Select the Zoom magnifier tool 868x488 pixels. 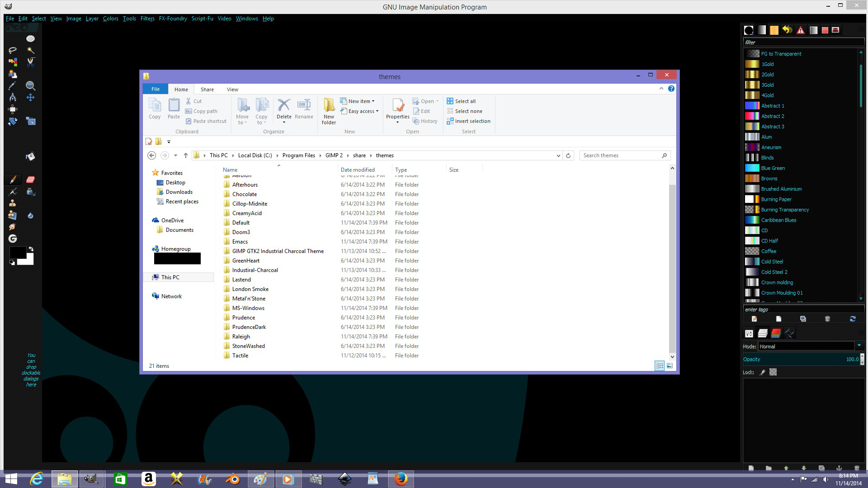(x=30, y=85)
